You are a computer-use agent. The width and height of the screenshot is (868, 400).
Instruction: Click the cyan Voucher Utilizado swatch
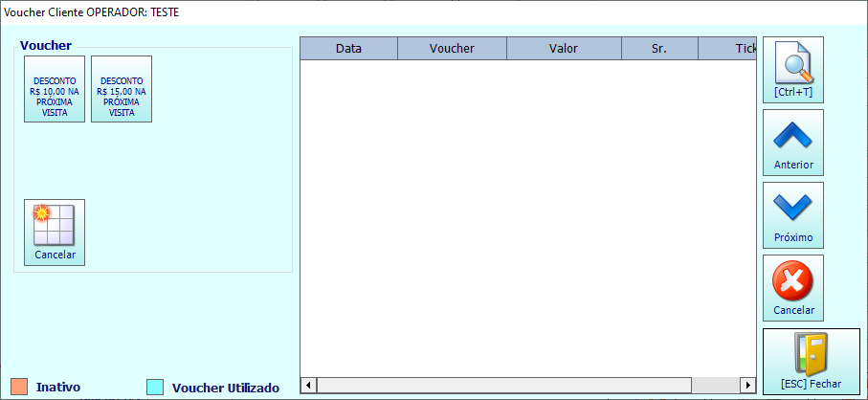pos(155,387)
